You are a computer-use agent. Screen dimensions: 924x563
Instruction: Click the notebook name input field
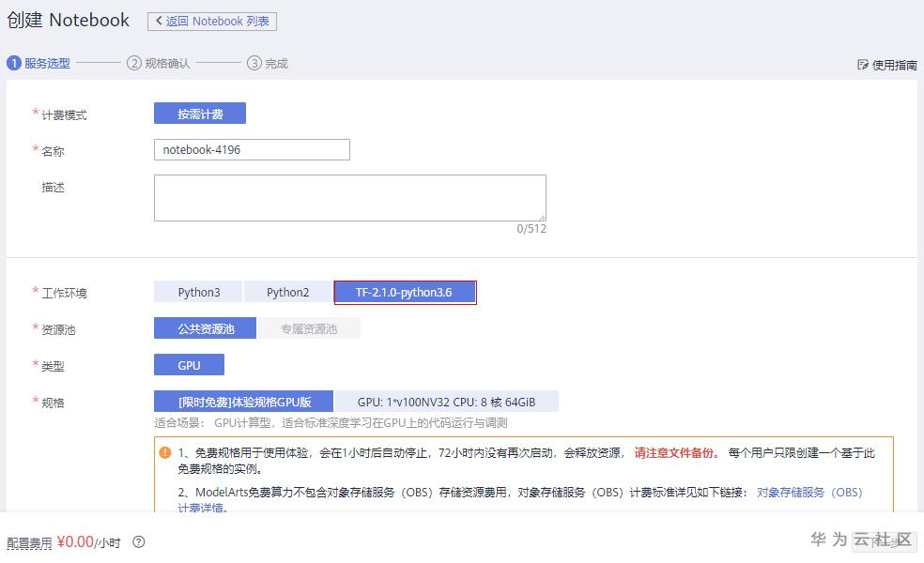click(x=252, y=149)
